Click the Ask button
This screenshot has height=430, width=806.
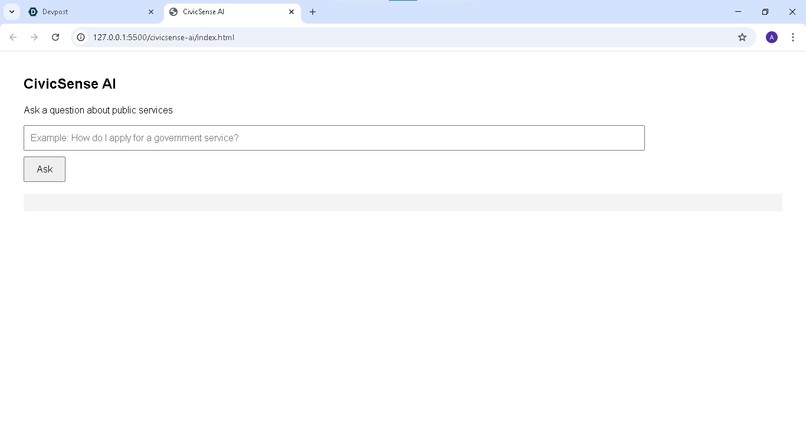pos(44,169)
